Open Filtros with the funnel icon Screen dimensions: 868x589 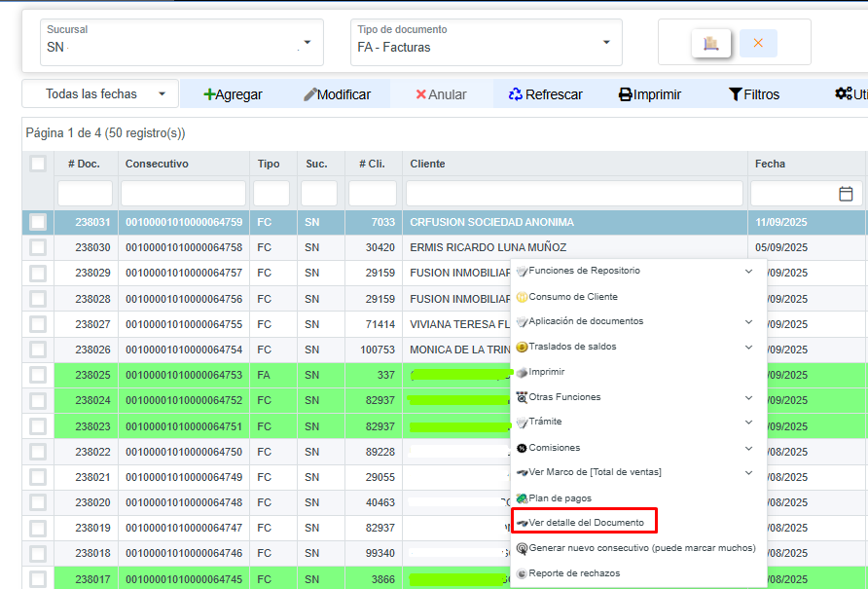[x=754, y=94]
